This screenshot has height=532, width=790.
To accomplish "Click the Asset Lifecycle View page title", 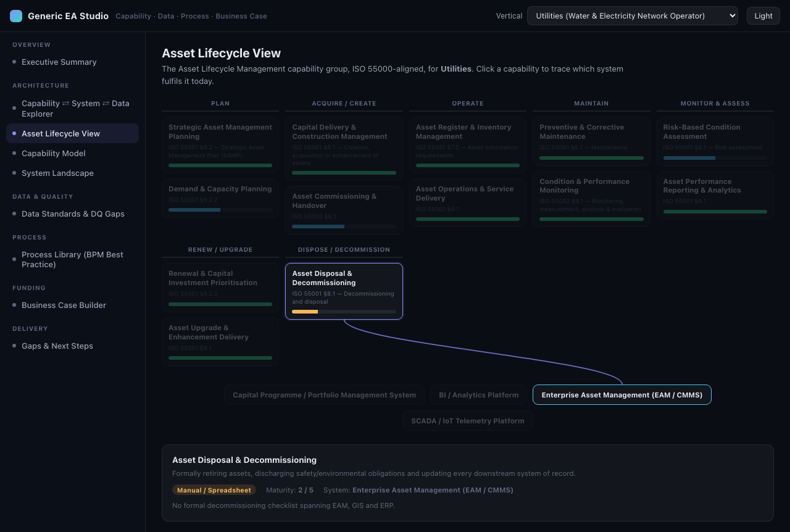I will pyautogui.click(x=221, y=53).
